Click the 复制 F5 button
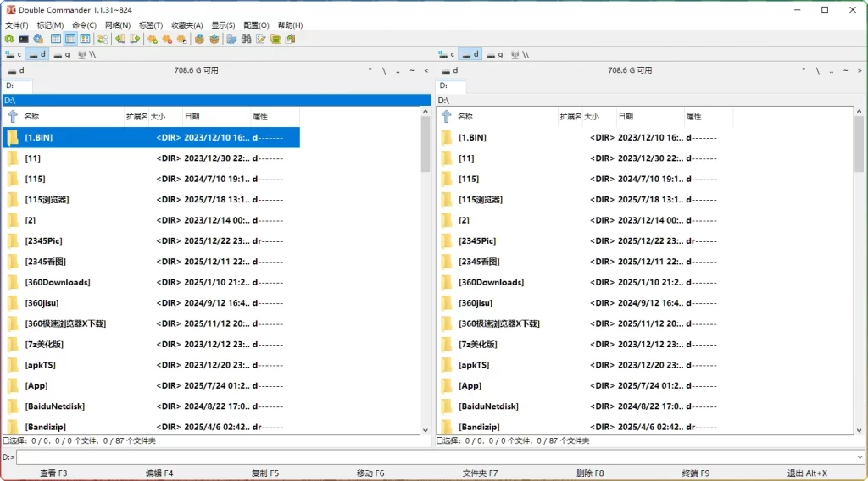The height and width of the screenshot is (481, 868). point(265,473)
